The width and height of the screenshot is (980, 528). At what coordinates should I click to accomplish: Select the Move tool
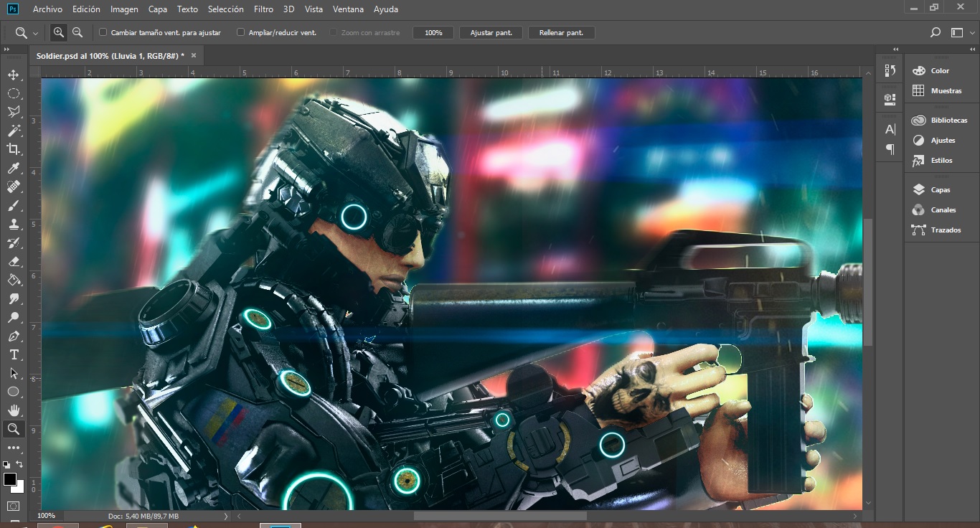[14, 75]
